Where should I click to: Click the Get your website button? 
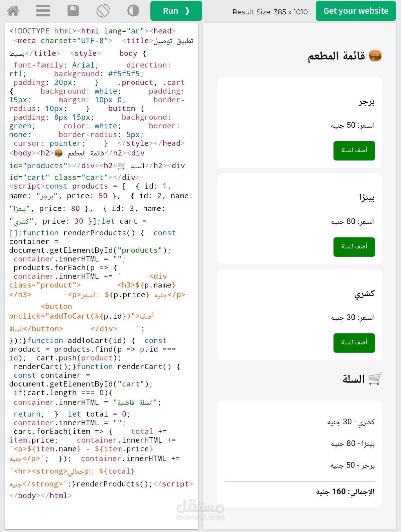(356, 11)
